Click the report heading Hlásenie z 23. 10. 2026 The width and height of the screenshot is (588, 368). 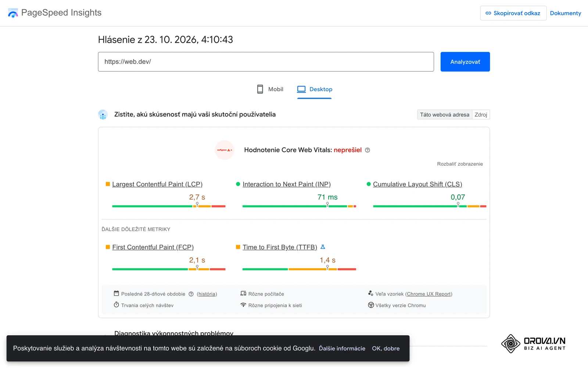(165, 40)
